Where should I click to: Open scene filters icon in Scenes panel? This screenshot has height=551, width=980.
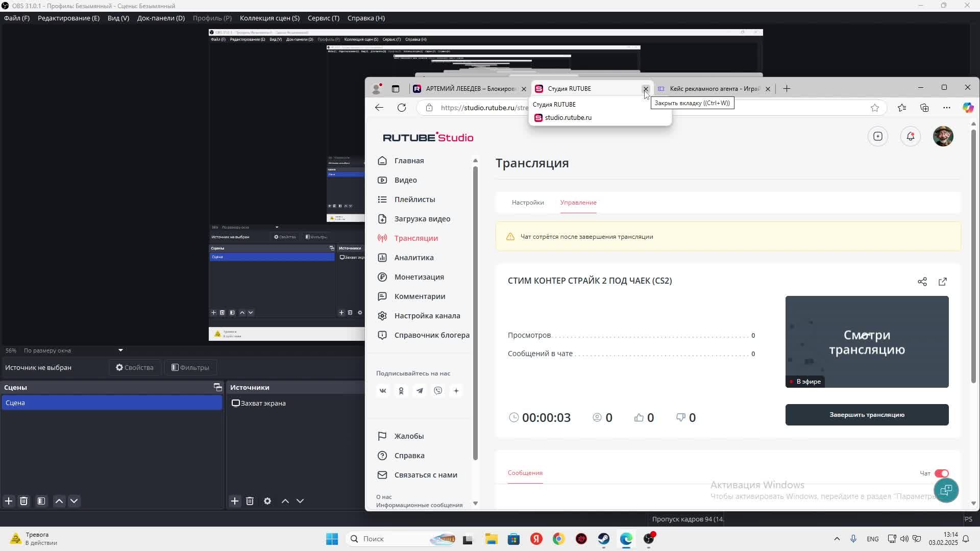pos(41,501)
